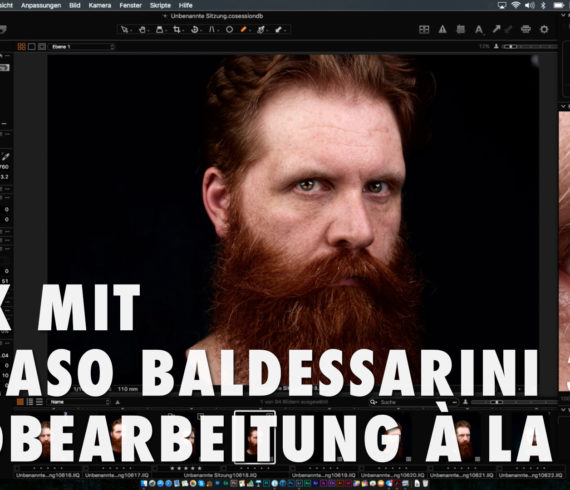Open the Fenster menu
This screenshot has height=490, width=570.
[131, 5]
